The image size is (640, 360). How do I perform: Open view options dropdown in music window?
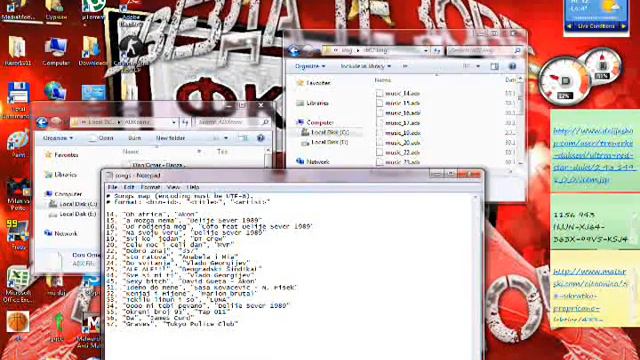478,66
